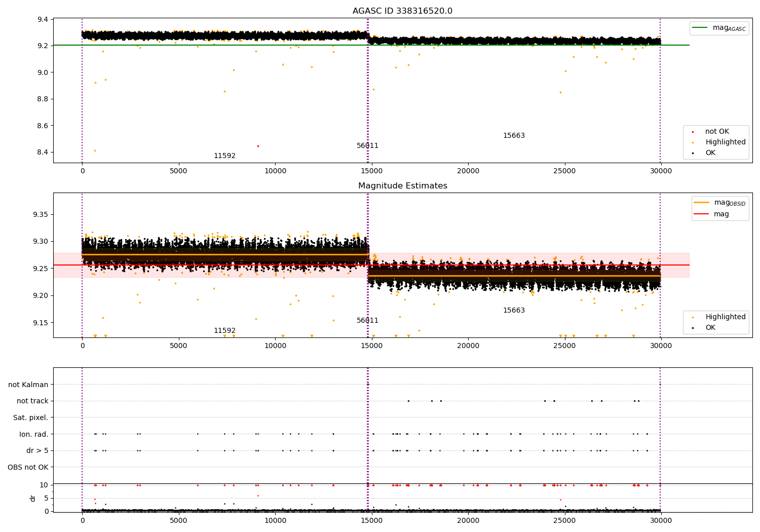760x532 pixels.
Task: Click obsid label '11592' in Magnitude Estimates plot
Action: click(224, 331)
